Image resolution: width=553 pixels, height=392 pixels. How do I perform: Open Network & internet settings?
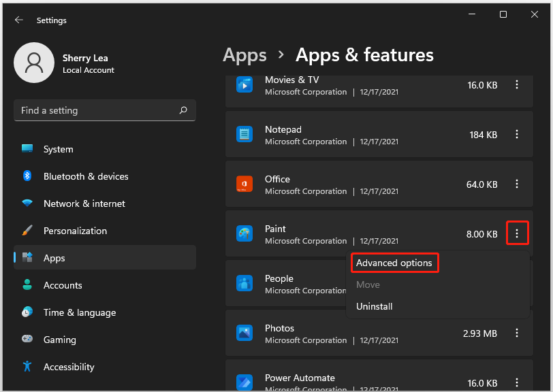(x=85, y=203)
